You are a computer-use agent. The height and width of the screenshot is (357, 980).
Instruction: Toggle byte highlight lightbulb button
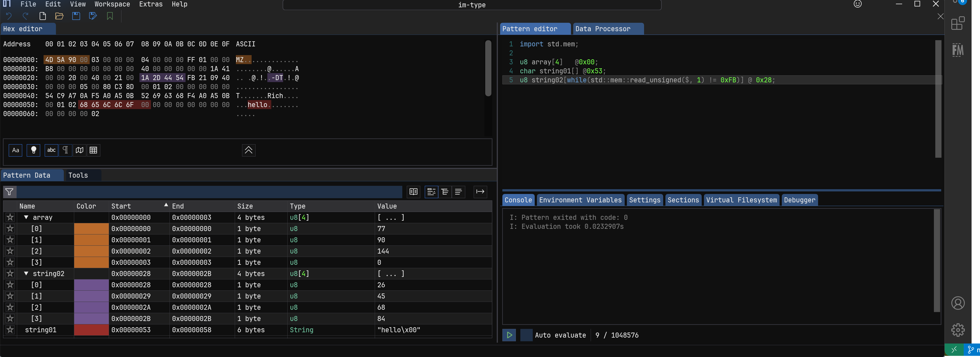pos(33,150)
